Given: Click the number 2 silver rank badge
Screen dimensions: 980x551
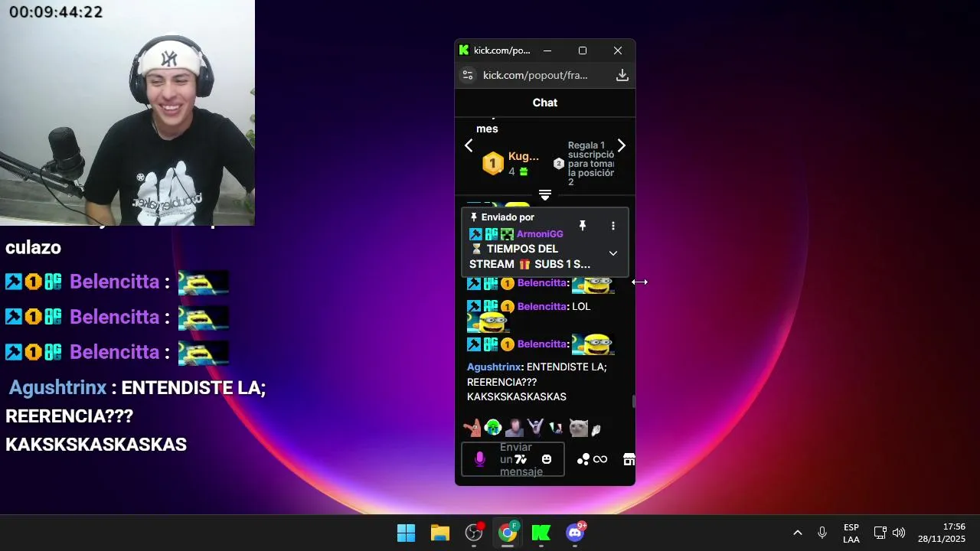Looking at the screenshot, I should click(x=559, y=164).
